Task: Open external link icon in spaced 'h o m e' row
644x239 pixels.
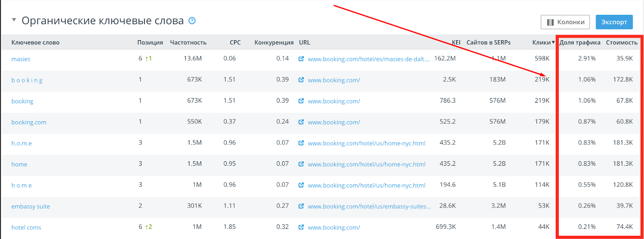Action: click(x=301, y=185)
